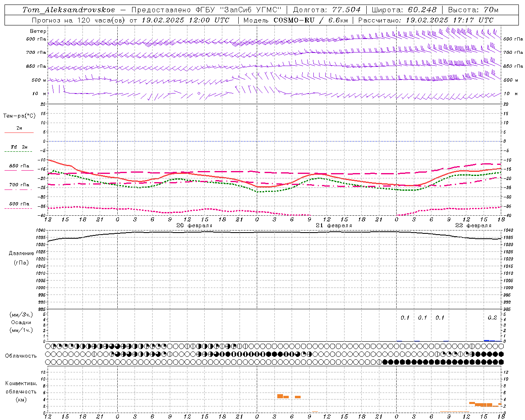Click the (мм/3ч.) precipitation unit label
The height and width of the screenshot is (420, 525).
[21, 315]
